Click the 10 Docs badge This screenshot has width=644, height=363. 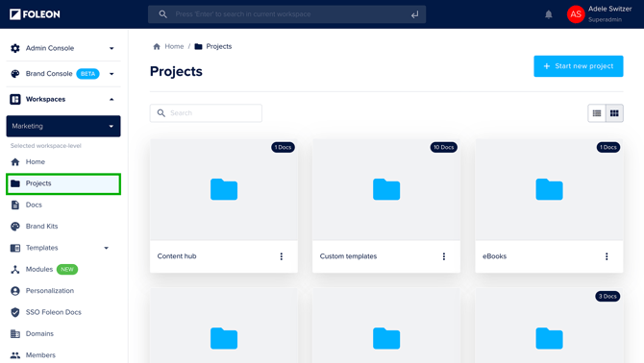point(443,147)
